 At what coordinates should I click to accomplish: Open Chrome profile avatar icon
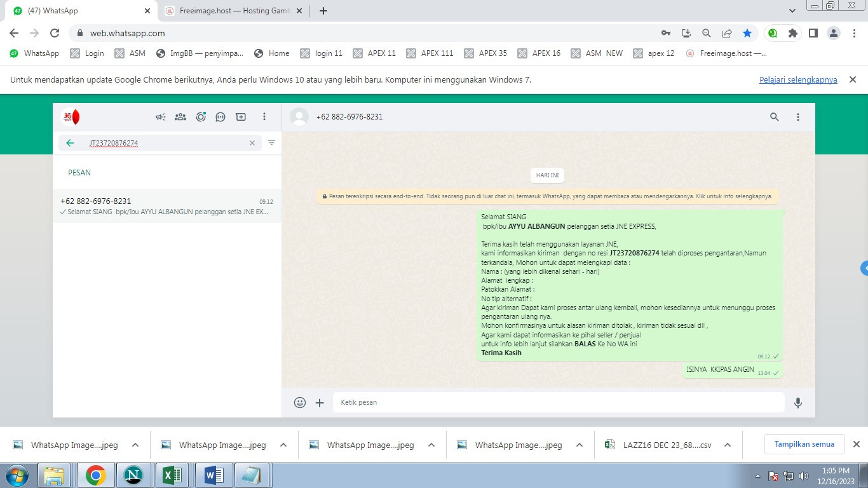click(834, 33)
